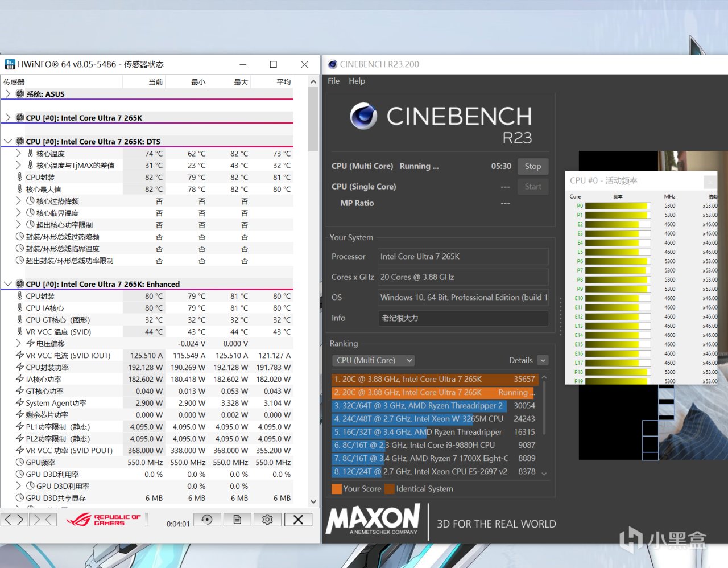Open the Help menu in Cinebench
This screenshot has width=728, height=568.
[x=357, y=81]
